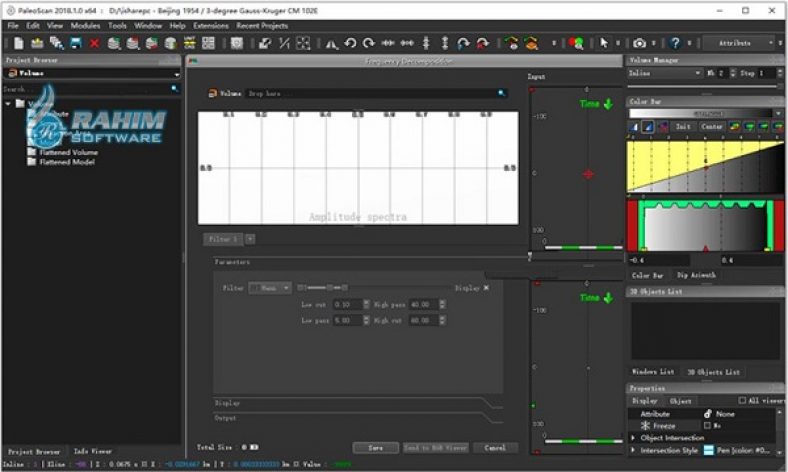Click the pointer selection tool icon

click(x=604, y=44)
